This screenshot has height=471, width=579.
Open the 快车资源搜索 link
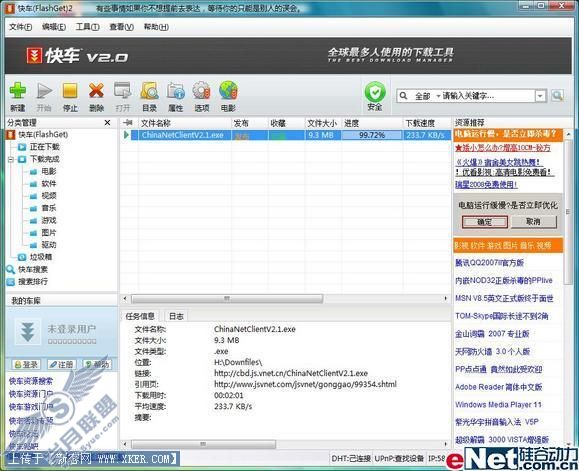[31, 381]
